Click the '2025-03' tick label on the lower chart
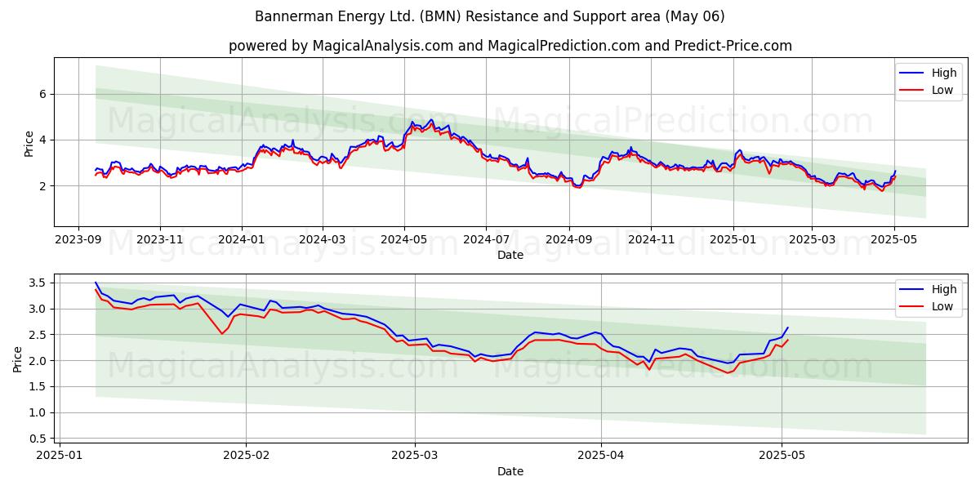980x490 pixels. click(415, 456)
